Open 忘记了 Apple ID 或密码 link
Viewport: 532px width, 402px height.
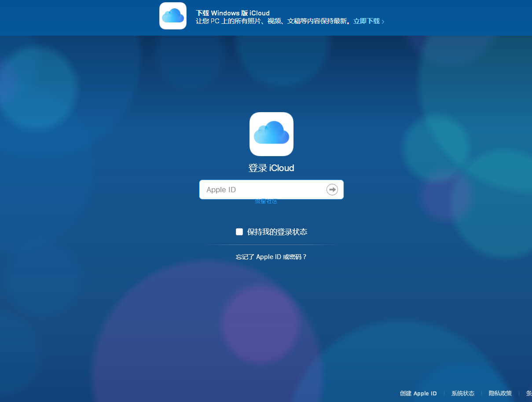271,257
